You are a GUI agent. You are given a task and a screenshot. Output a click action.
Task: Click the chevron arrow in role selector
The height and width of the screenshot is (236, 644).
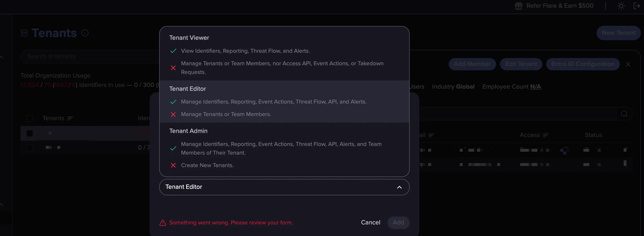click(399, 187)
